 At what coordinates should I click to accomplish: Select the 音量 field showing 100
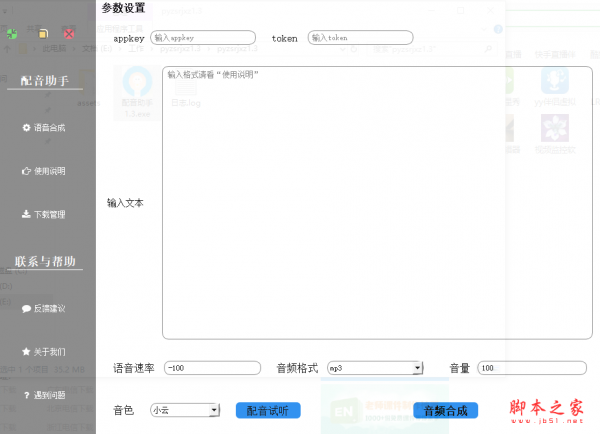click(x=532, y=368)
